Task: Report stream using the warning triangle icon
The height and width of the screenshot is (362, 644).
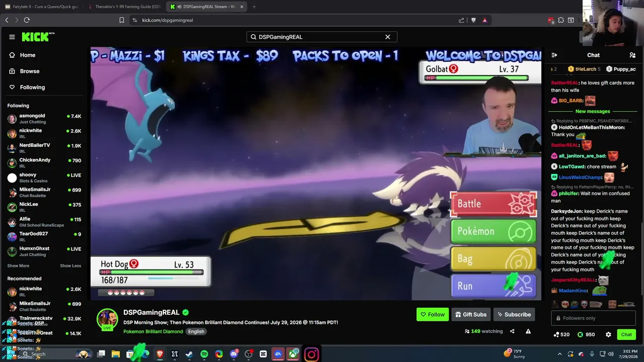Action: click(x=528, y=331)
